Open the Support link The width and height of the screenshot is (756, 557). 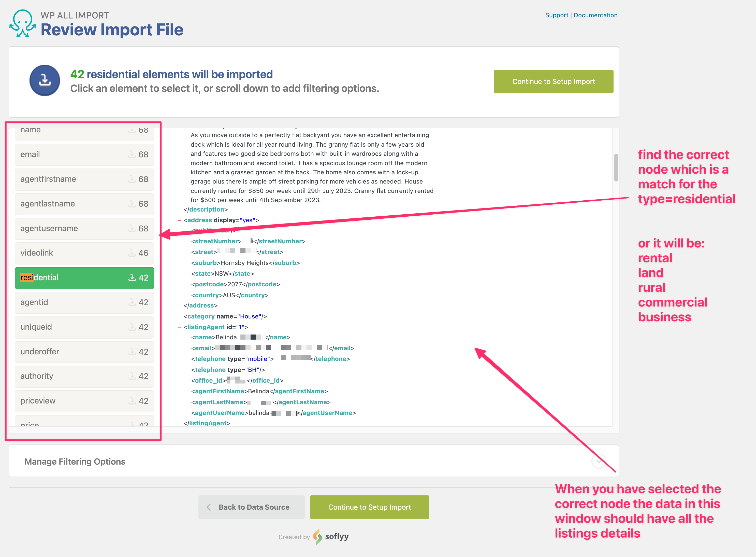556,15
